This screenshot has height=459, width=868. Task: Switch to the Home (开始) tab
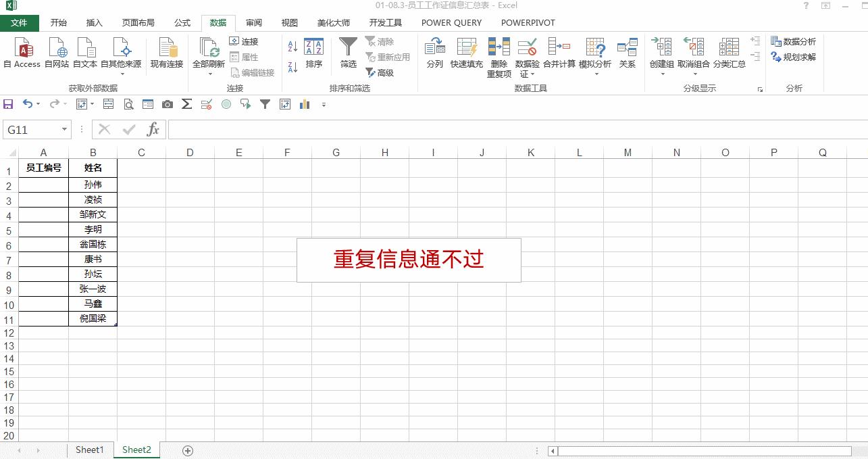[59, 23]
